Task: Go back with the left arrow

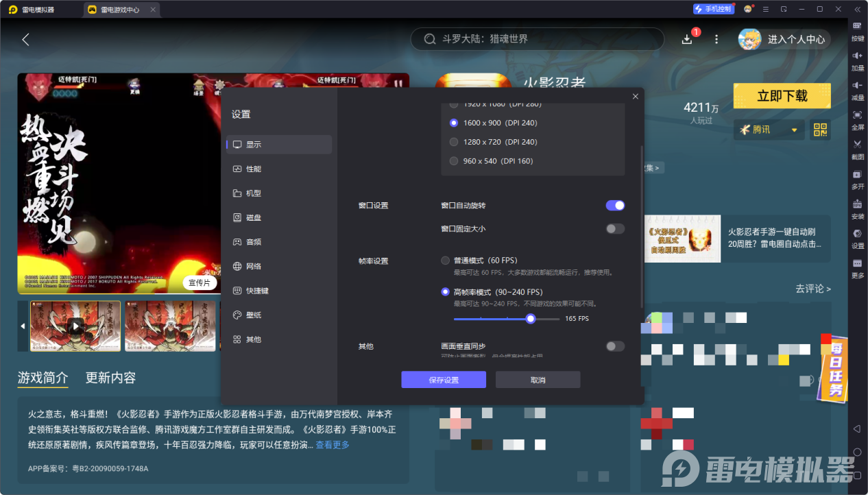Action: (x=25, y=39)
